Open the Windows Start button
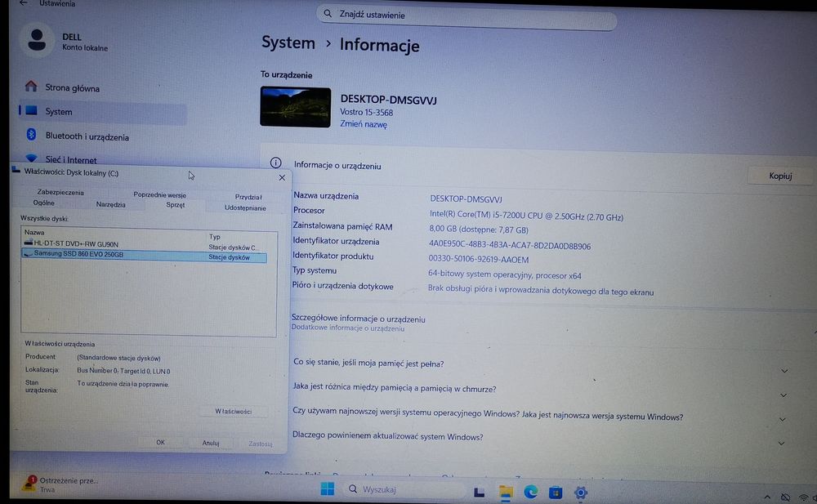 pos(328,489)
